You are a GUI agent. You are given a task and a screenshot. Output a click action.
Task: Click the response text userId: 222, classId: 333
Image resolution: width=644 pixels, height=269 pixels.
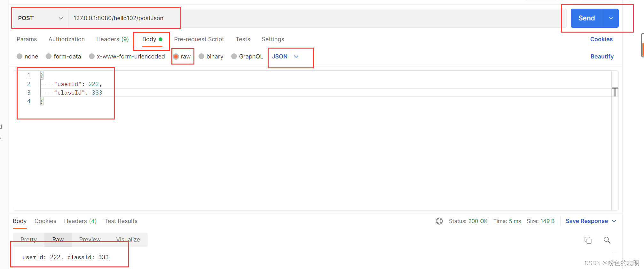[66, 257]
